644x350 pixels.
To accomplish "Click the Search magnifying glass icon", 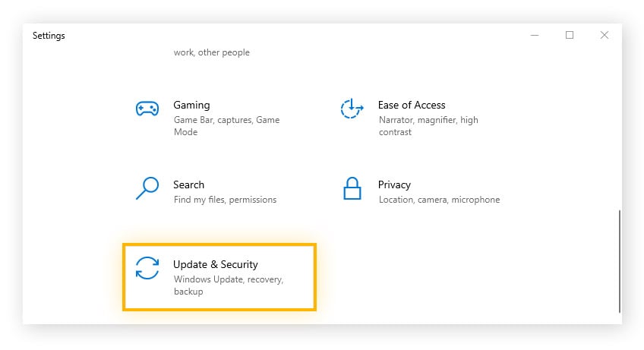I will click(x=147, y=188).
